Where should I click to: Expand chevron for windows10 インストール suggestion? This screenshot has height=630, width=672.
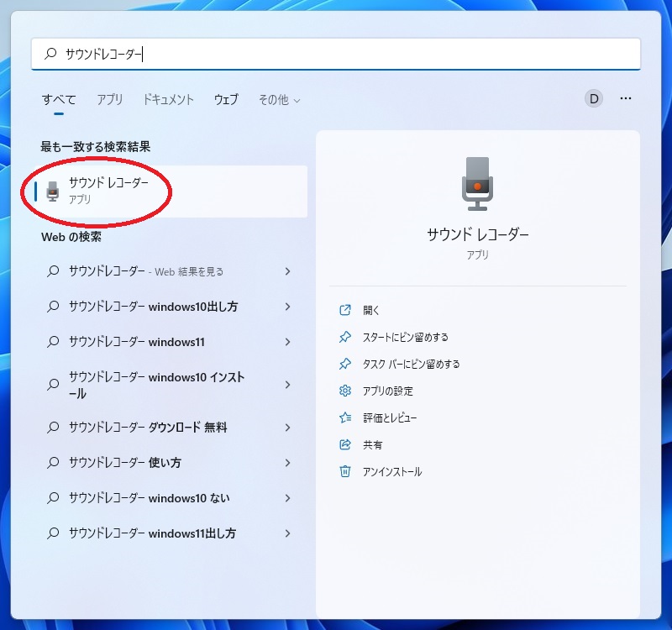(x=287, y=385)
